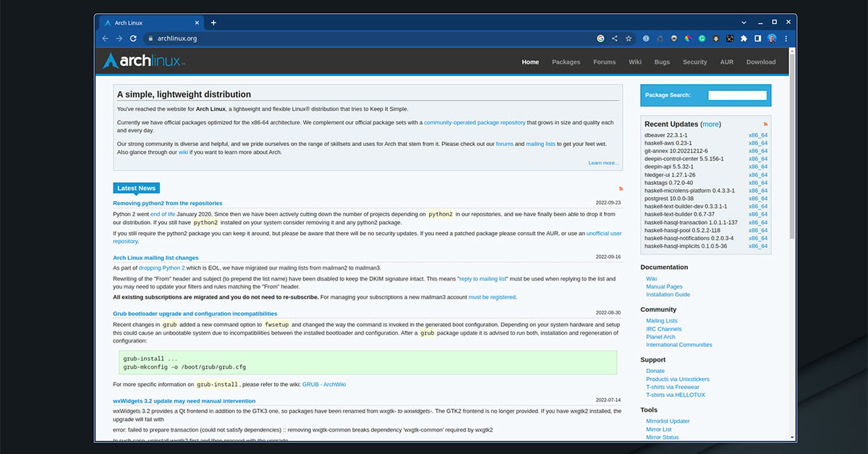
Task: Open the browser profile avatar menu
Action: coord(772,38)
